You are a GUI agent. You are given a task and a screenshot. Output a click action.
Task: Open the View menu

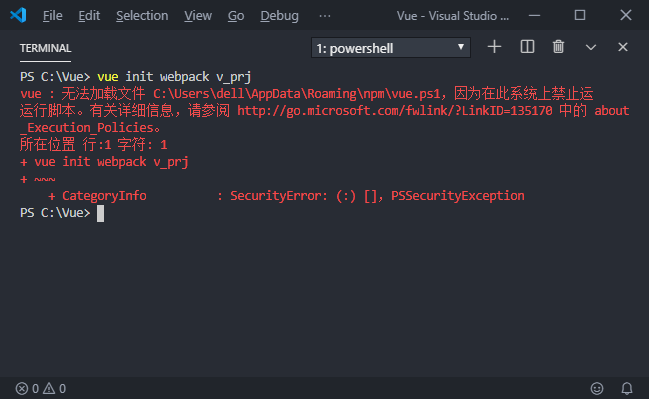pos(198,16)
